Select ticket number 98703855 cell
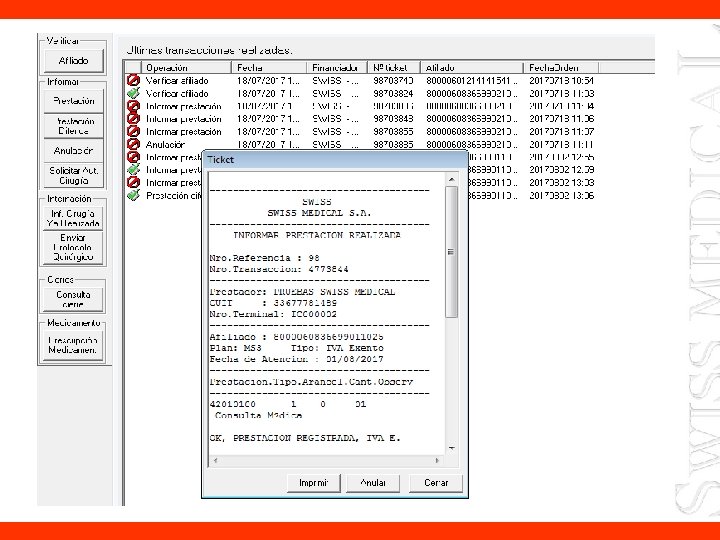 tap(393, 132)
